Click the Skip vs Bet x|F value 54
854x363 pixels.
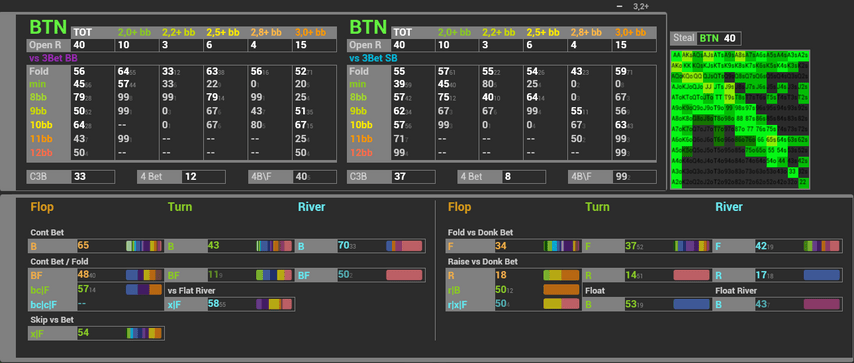83,332
